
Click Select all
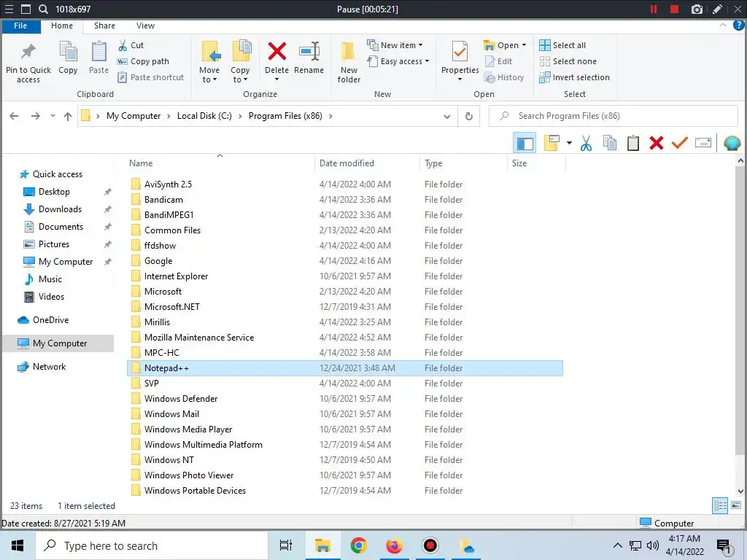click(x=562, y=45)
